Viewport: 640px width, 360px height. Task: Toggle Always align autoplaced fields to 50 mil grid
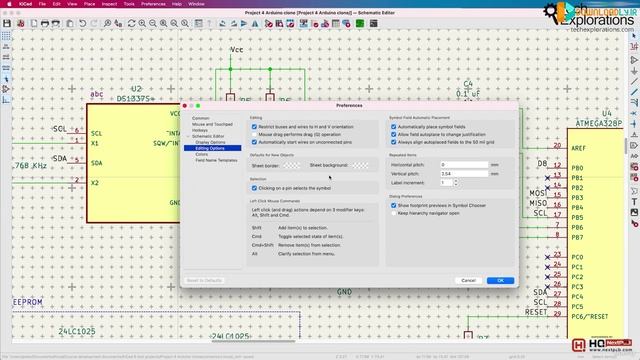click(393, 142)
